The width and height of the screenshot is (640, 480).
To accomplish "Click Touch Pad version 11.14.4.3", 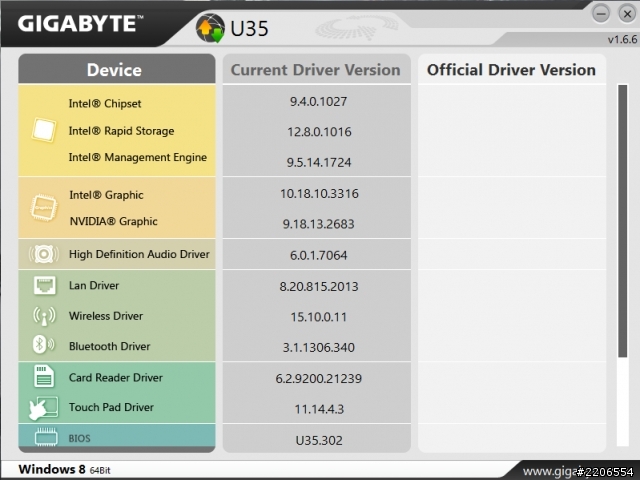I will pos(319,409).
